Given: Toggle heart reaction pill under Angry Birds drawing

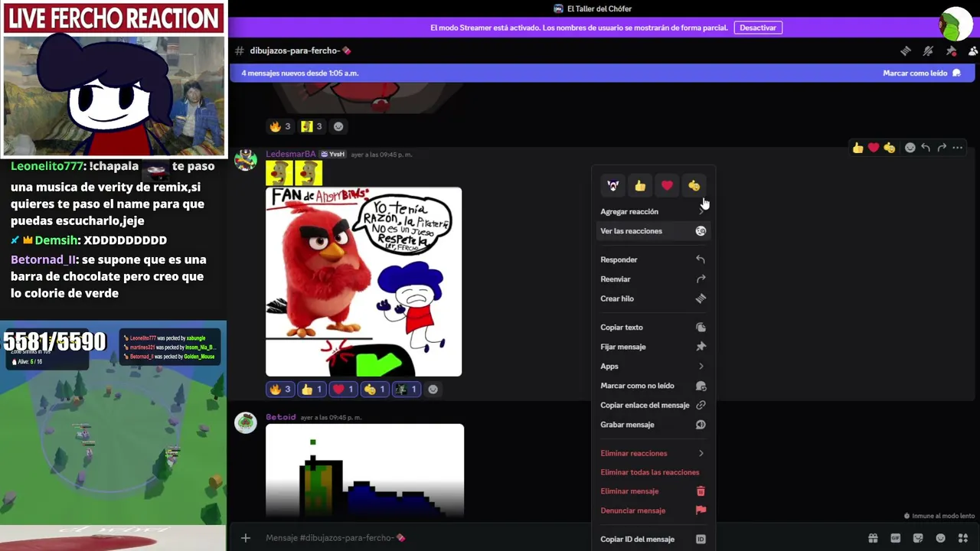Looking at the screenshot, I should click(343, 390).
